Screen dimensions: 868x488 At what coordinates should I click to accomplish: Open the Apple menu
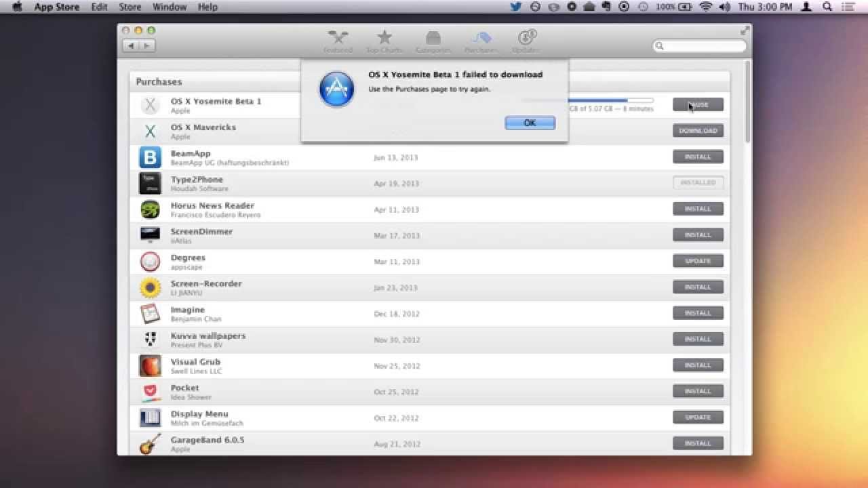(x=17, y=7)
